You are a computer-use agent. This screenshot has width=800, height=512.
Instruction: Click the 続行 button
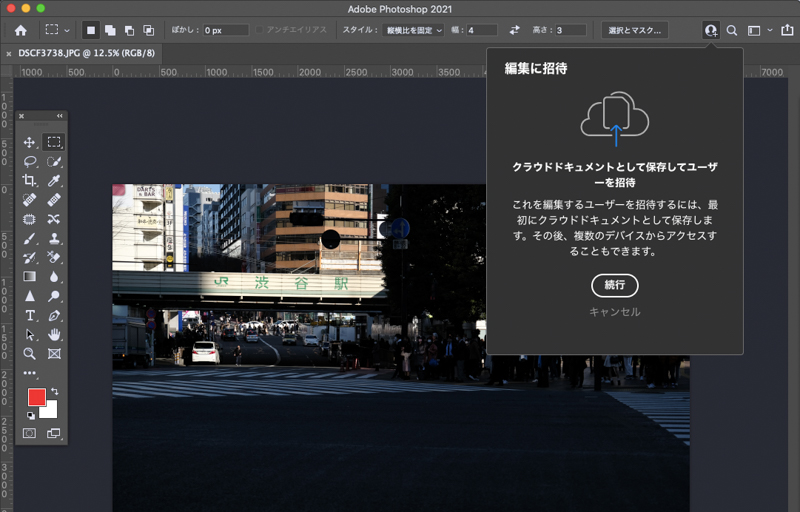(614, 285)
